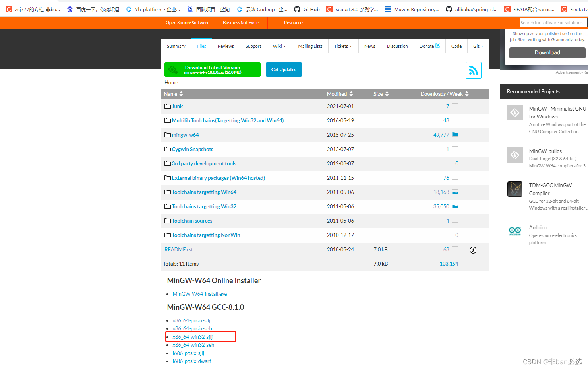Switch to the Summary tab
This screenshot has width=588, height=369.
click(176, 46)
